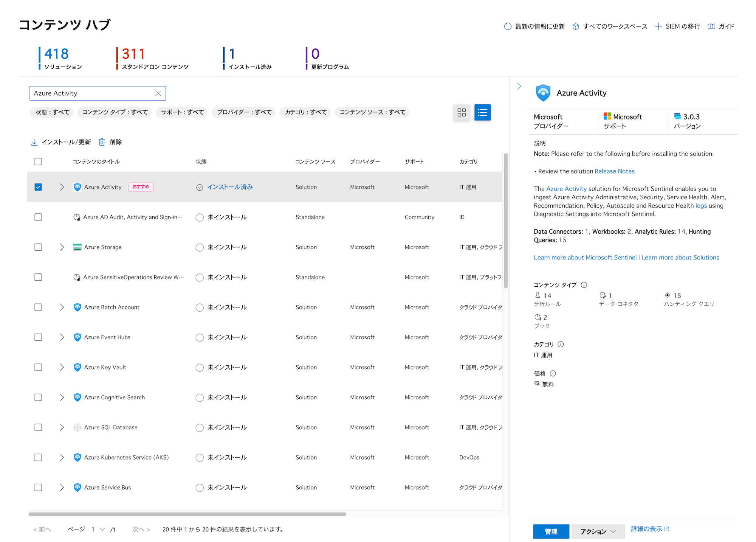The height and width of the screenshot is (542, 756).
Task: Open Learn more about Microsoft Sentinel link
Action: click(x=585, y=258)
